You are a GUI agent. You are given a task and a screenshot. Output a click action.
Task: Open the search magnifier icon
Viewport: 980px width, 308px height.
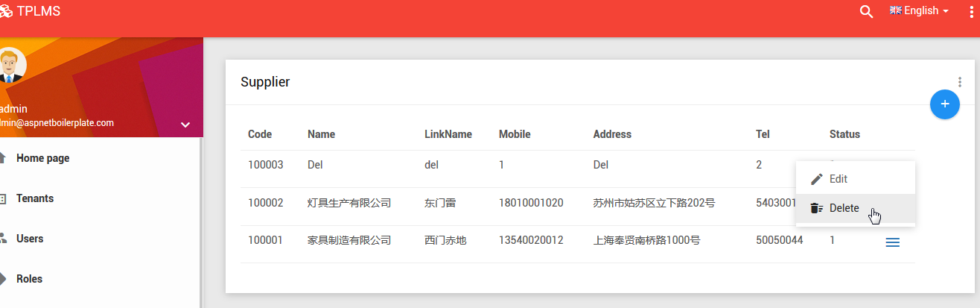pos(866,11)
